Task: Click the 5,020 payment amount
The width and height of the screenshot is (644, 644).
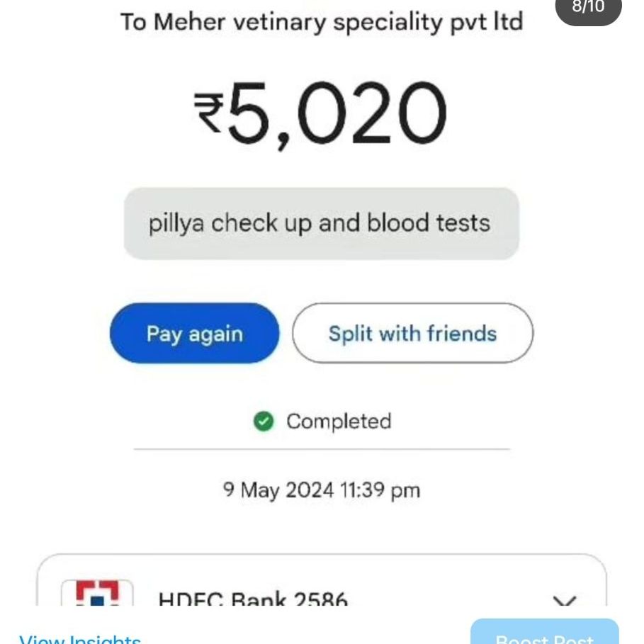Action: click(x=337, y=115)
